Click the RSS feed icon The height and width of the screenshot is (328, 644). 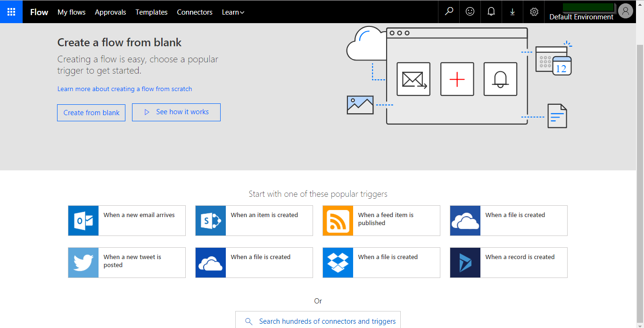pyautogui.click(x=338, y=220)
